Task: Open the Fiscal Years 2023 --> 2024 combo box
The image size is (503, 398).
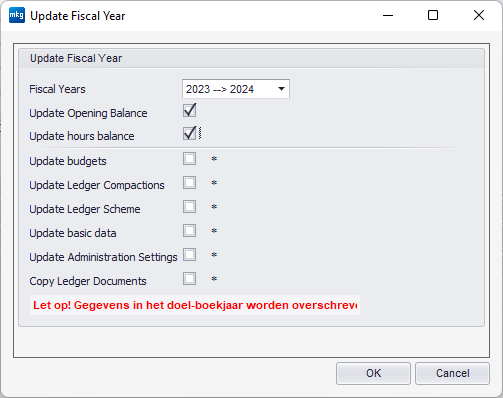Action: 236,89
